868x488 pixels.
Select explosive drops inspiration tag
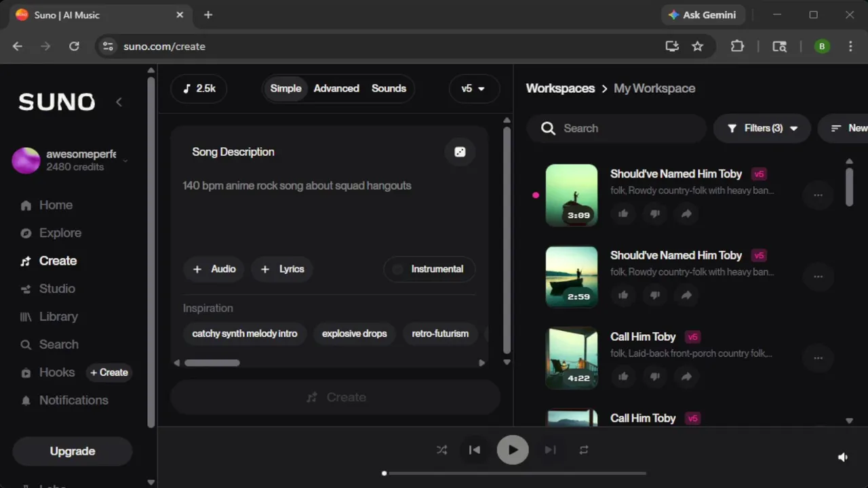(x=354, y=333)
